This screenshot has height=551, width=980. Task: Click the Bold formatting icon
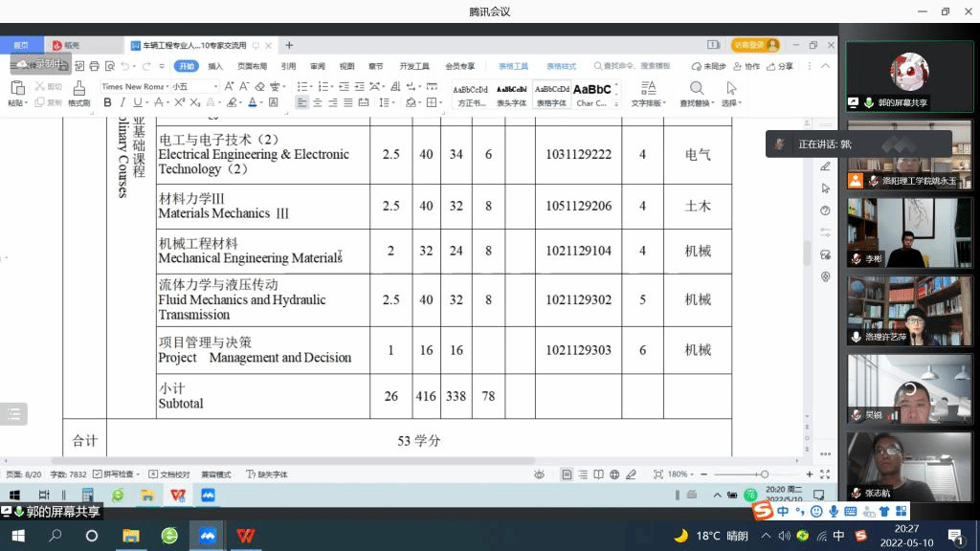click(x=107, y=102)
